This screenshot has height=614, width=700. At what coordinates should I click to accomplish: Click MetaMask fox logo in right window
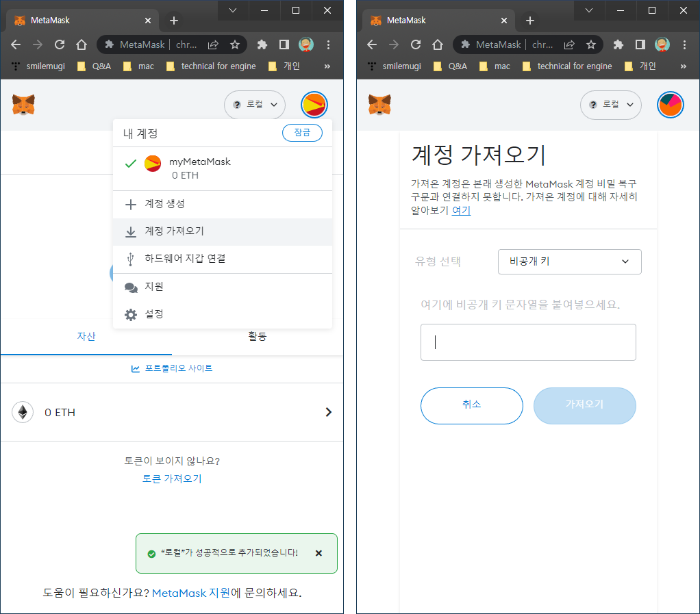tap(379, 105)
